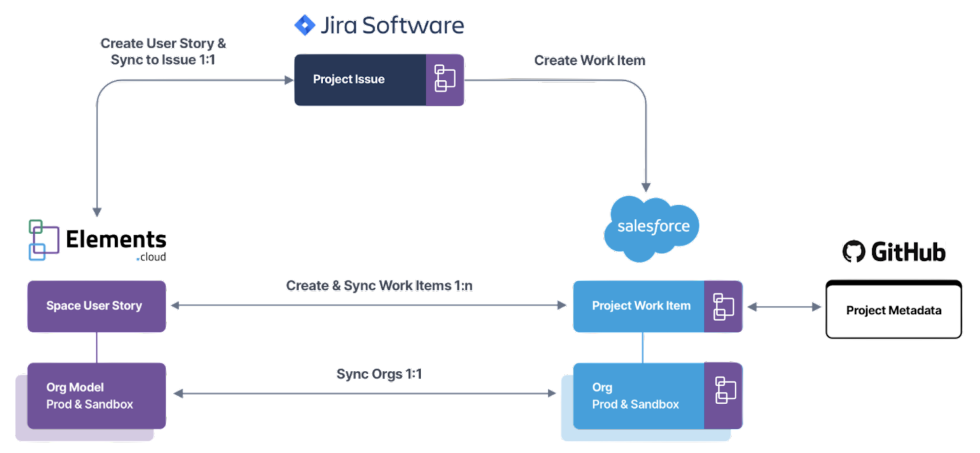Viewport: 980px width, 453px height.
Task: Click the 'Create Work Item' label
Action: (x=590, y=60)
